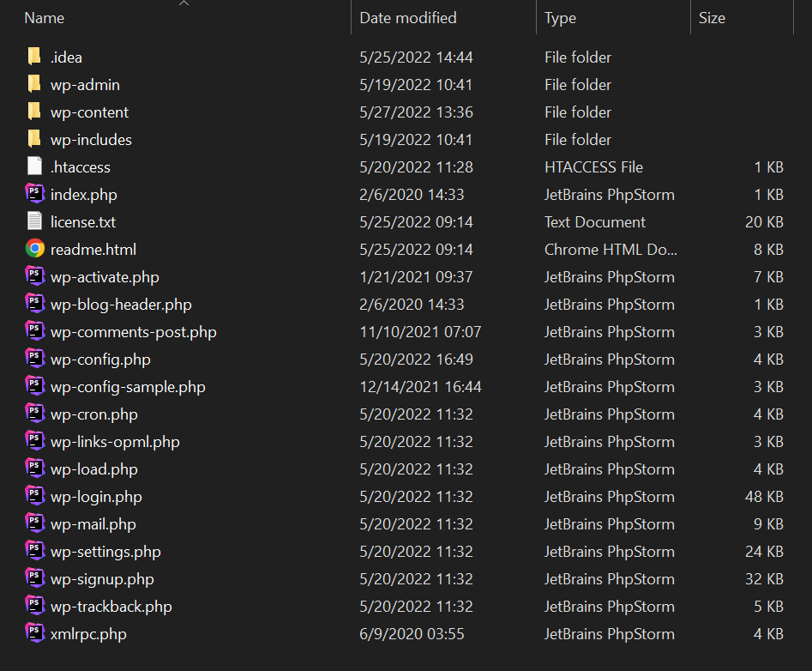Click the PhpStorm icon beside xmlrpc.php
Screen dimensions: 812x671
click(x=34, y=634)
